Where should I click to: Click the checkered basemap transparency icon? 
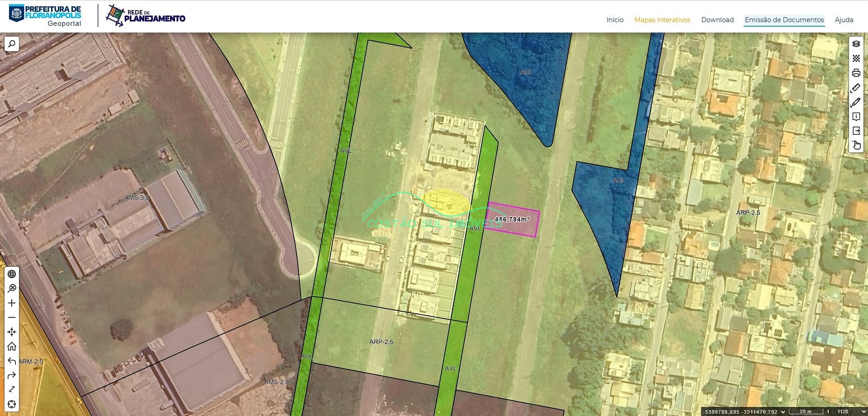[856, 58]
